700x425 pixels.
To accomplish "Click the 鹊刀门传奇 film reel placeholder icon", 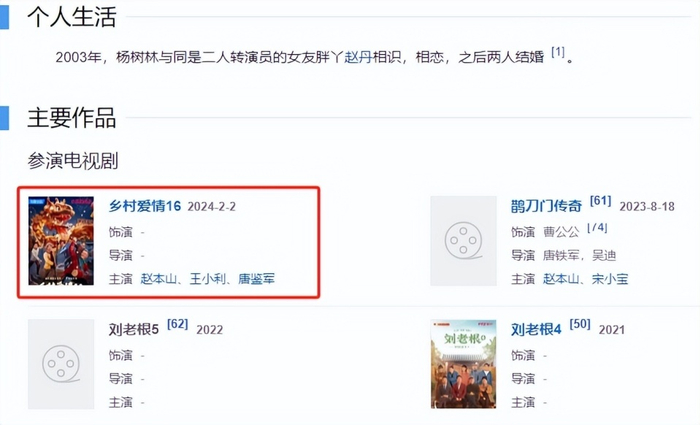I will tap(463, 241).
